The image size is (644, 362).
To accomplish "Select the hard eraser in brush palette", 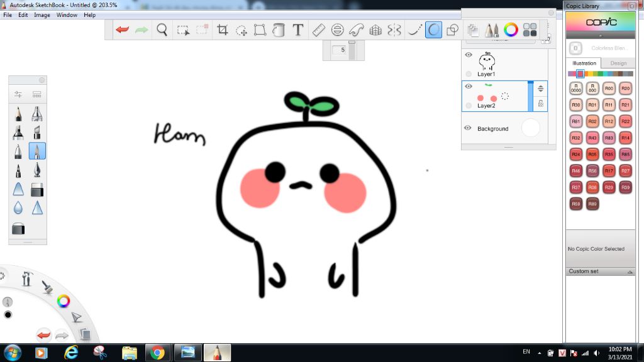I will [x=37, y=189].
